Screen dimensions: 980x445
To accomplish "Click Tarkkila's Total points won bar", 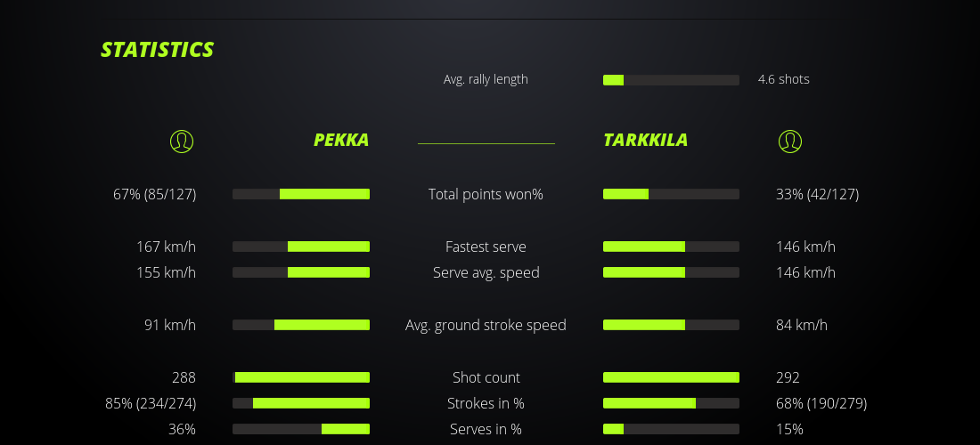I will click(x=671, y=194).
